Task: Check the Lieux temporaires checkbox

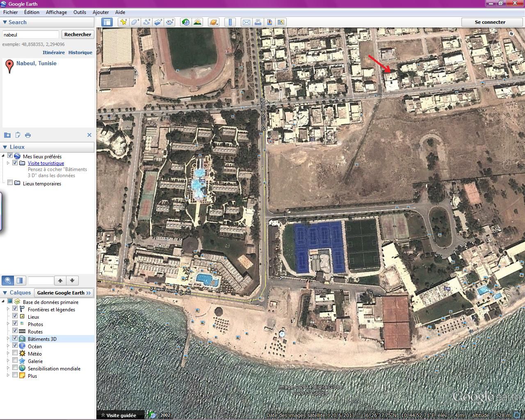Action: click(10, 183)
